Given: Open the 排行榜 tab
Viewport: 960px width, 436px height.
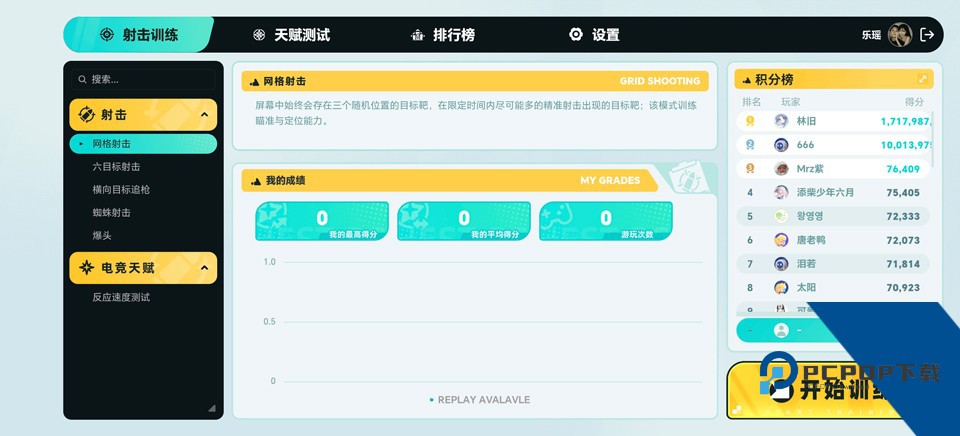Looking at the screenshot, I should coord(443,35).
